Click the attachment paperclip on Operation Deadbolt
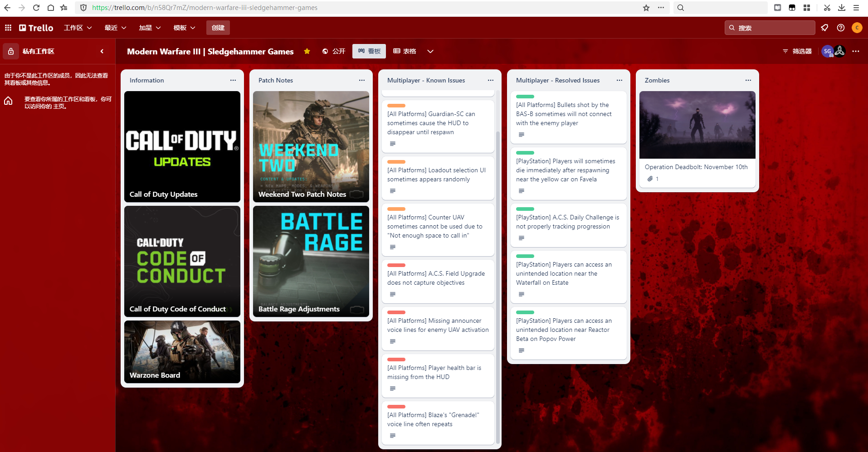 pos(650,179)
